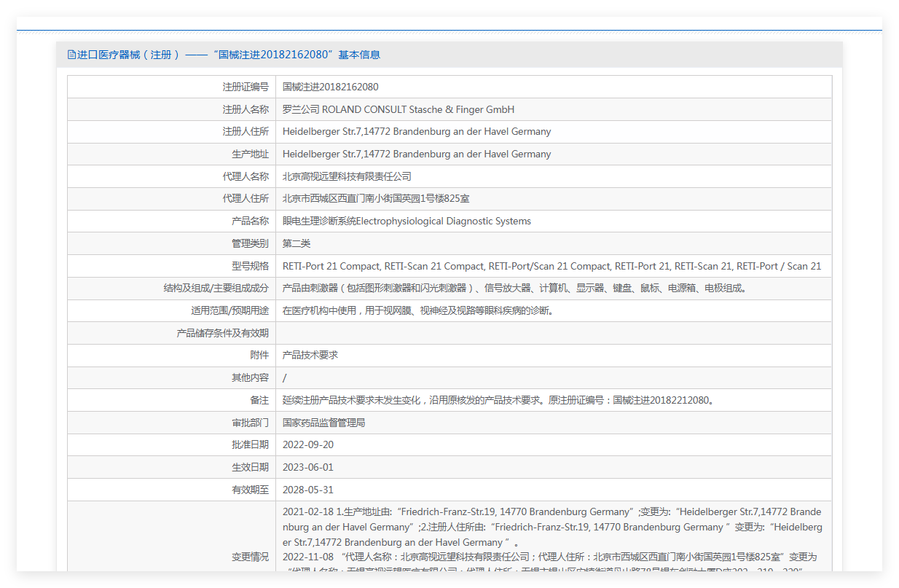Click the 注册证编号 label cell

246,87
